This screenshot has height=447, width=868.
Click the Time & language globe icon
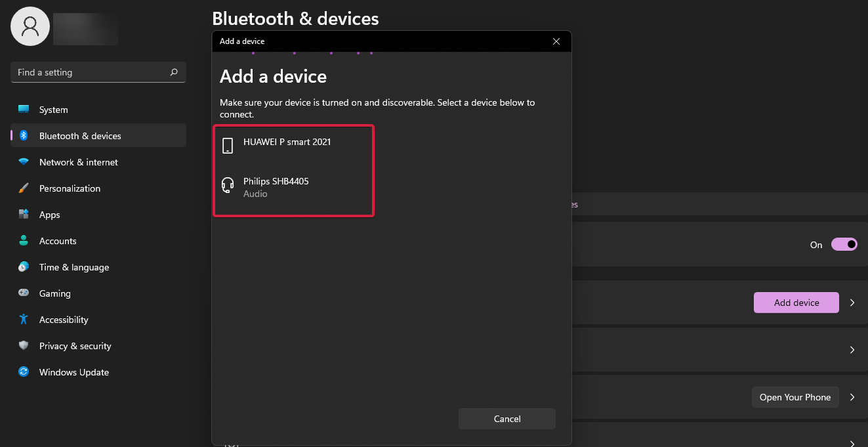click(x=24, y=267)
